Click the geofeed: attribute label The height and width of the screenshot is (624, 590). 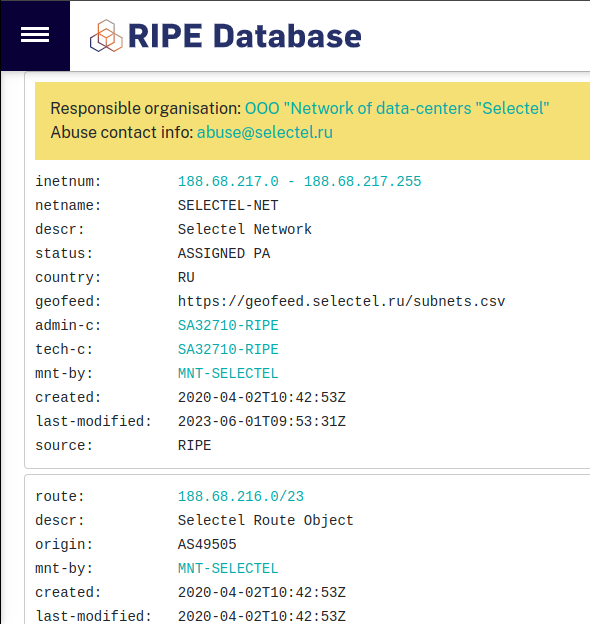68,302
